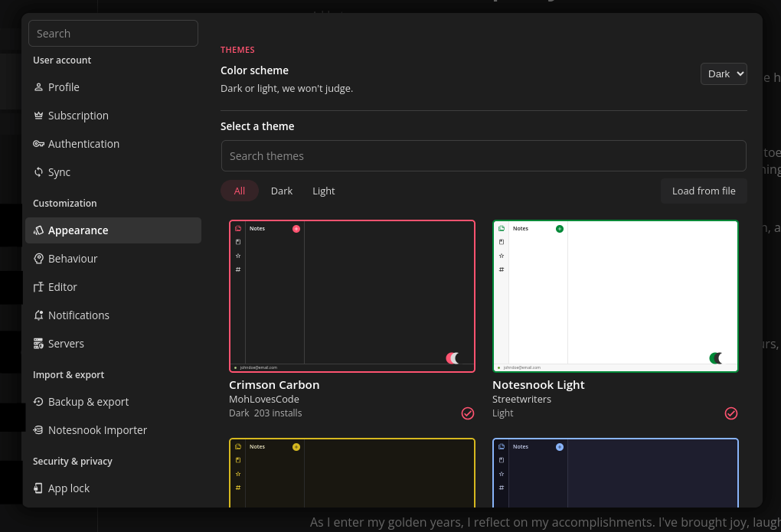Apply Notesnook Light via its checkmark badge
The image size is (781, 532).
pyautogui.click(x=731, y=413)
